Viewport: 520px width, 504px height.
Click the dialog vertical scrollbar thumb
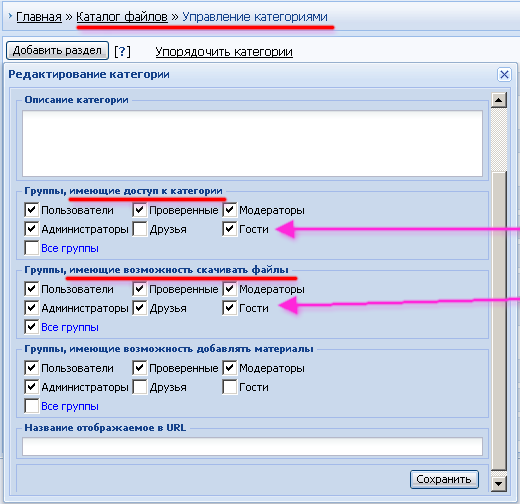coord(499,320)
